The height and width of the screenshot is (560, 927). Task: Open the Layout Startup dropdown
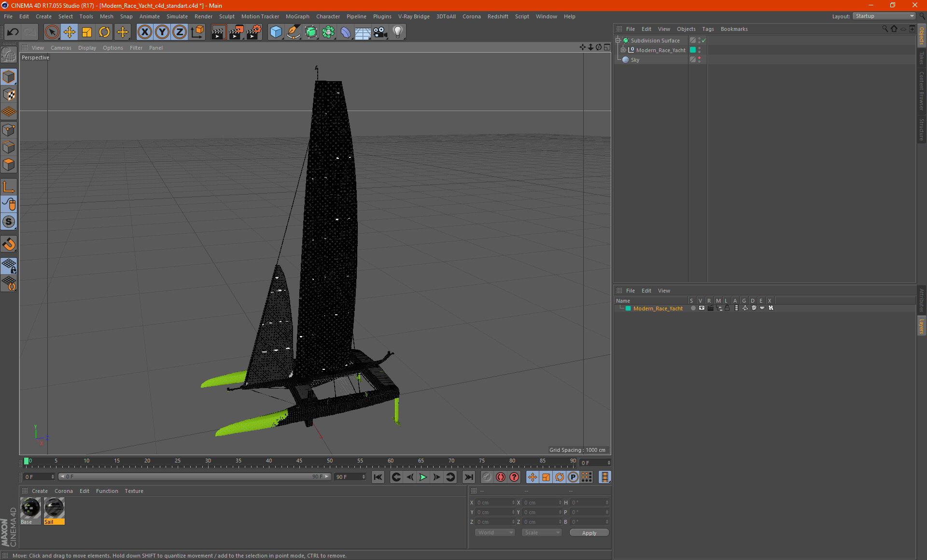point(884,16)
